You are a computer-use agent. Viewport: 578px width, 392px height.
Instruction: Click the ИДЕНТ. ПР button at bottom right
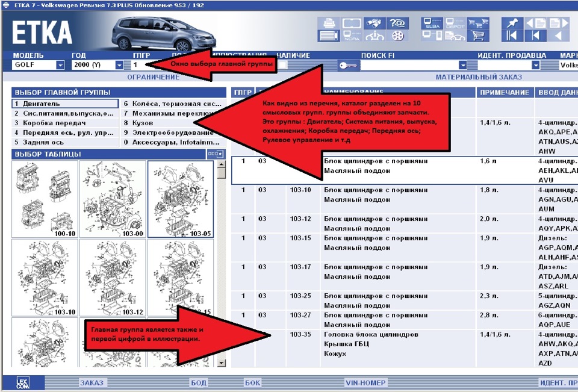tap(559, 383)
